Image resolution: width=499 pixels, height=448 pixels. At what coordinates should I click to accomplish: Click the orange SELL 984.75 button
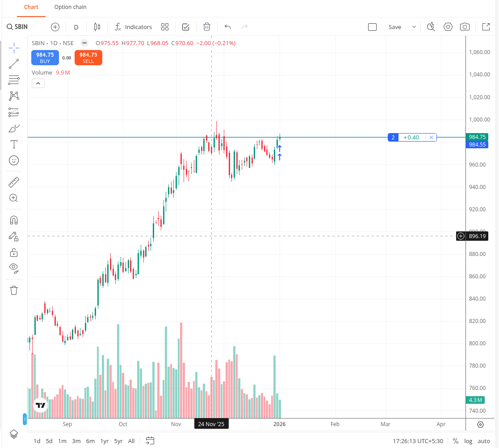point(88,58)
